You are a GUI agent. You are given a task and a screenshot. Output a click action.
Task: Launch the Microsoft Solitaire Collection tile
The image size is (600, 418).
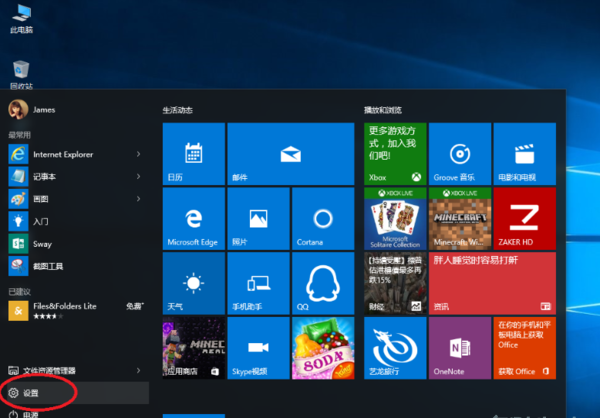click(x=395, y=219)
